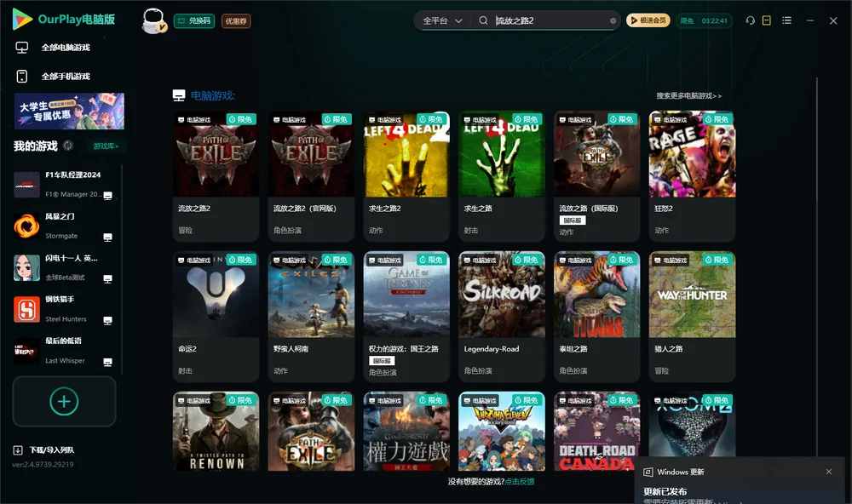Click the Windows 更新 notification icon
The width and height of the screenshot is (852, 504).
[648, 472]
